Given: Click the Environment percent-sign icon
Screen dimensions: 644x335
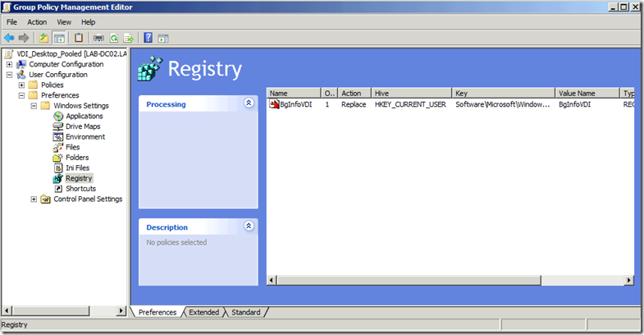Looking at the screenshot, I should click(x=58, y=137).
